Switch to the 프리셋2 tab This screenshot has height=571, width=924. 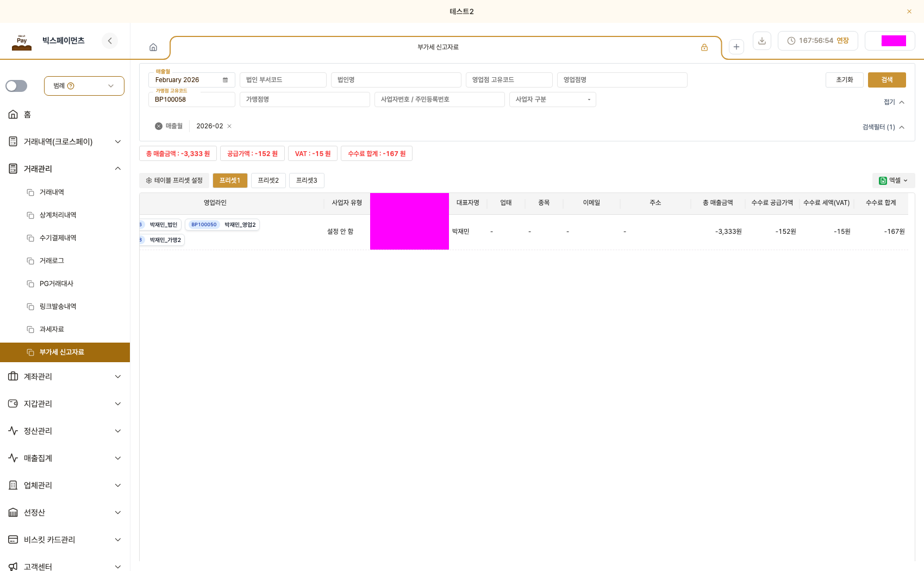[x=269, y=181]
